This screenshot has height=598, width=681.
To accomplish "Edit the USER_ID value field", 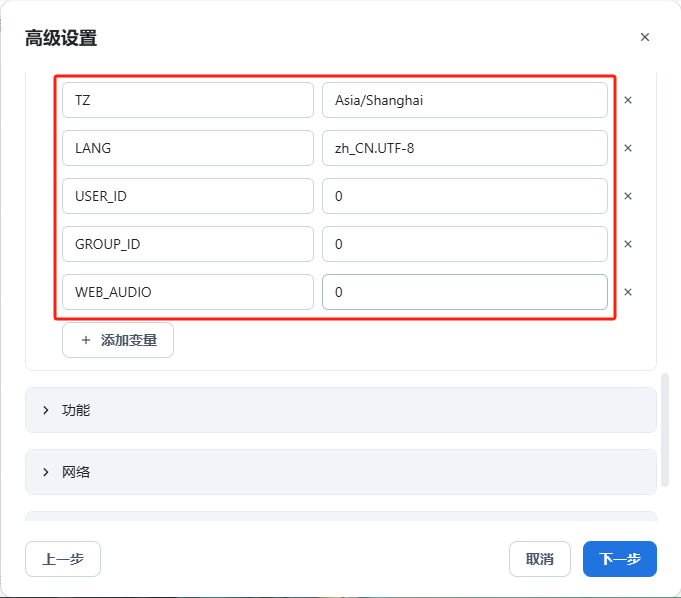I will click(465, 196).
